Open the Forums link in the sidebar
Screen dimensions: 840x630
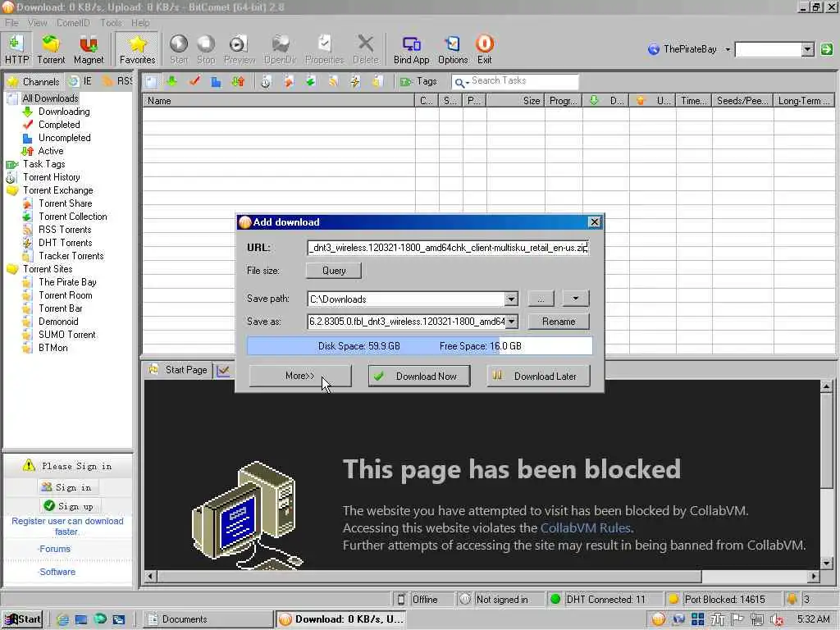[x=55, y=549]
